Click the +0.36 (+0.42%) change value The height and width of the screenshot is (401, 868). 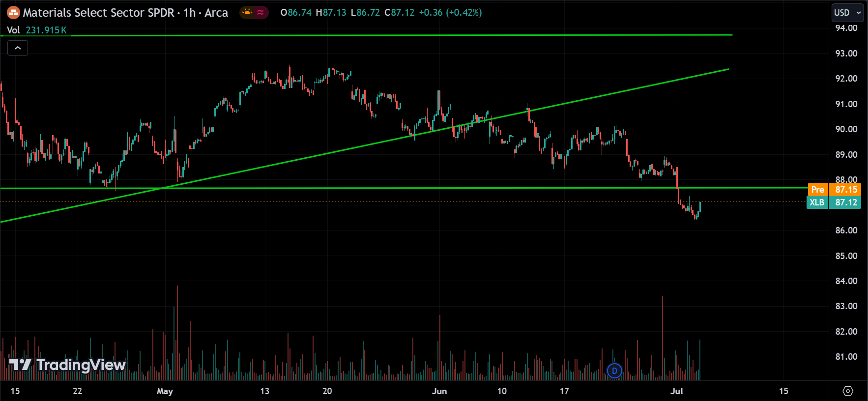[x=450, y=12]
